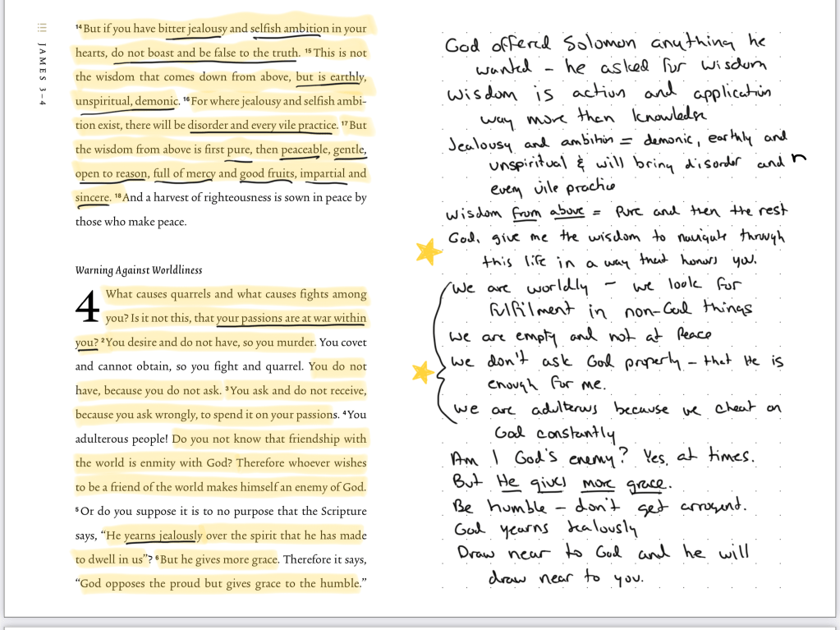Select the underlined phrase 'disorder and every vile practice'

click(262, 125)
